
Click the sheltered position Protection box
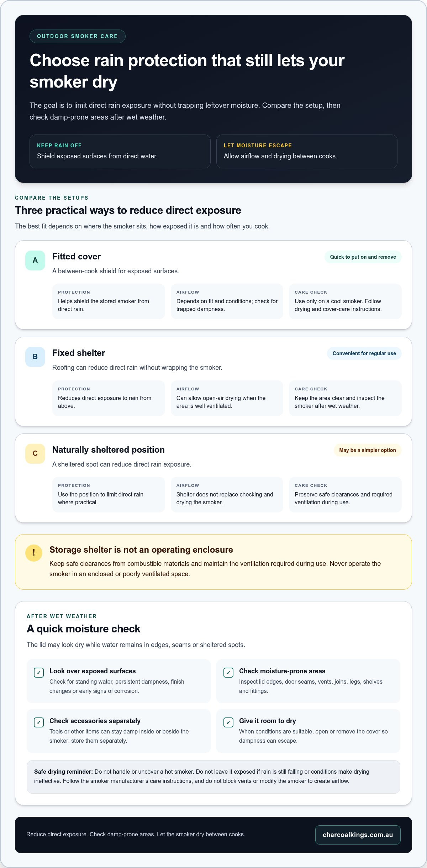click(109, 494)
